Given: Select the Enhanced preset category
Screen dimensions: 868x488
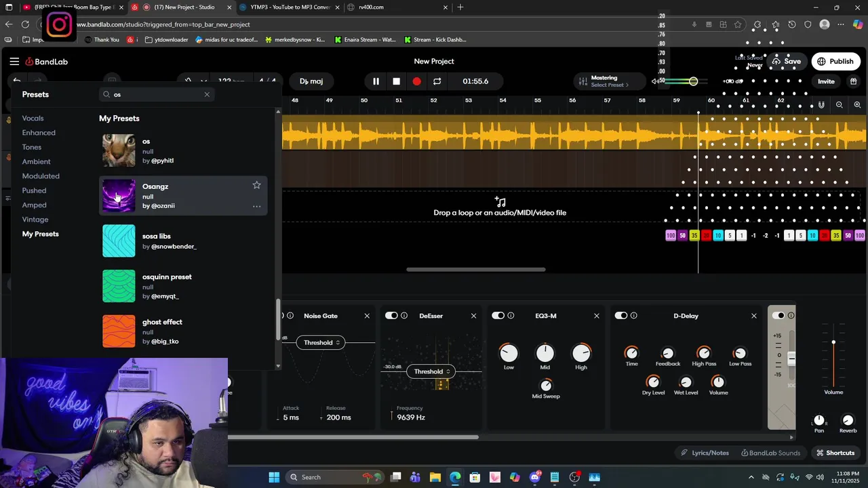Looking at the screenshot, I should (39, 133).
